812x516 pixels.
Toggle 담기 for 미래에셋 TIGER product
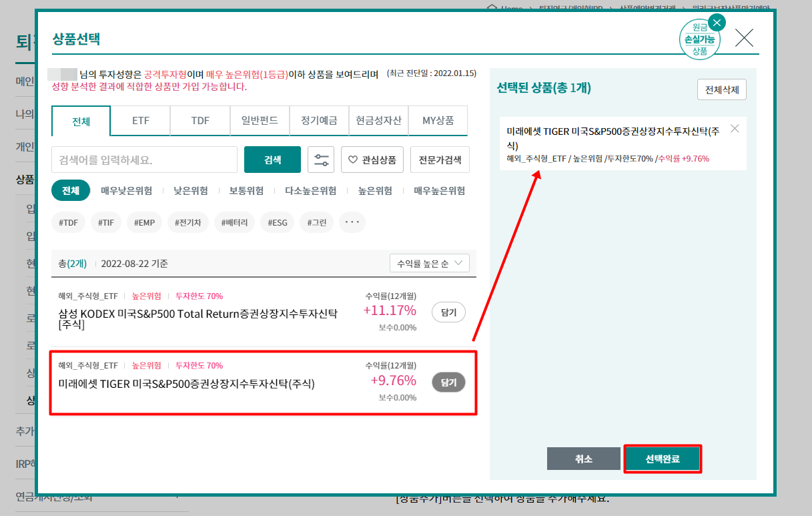(x=448, y=382)
